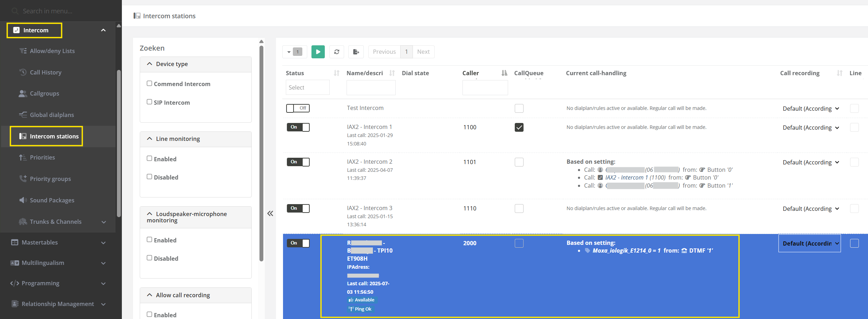Click the refresh icon in the toolbar
This screenshot has height=319, width=868.
pyautogui.click(x=336, y=52)
